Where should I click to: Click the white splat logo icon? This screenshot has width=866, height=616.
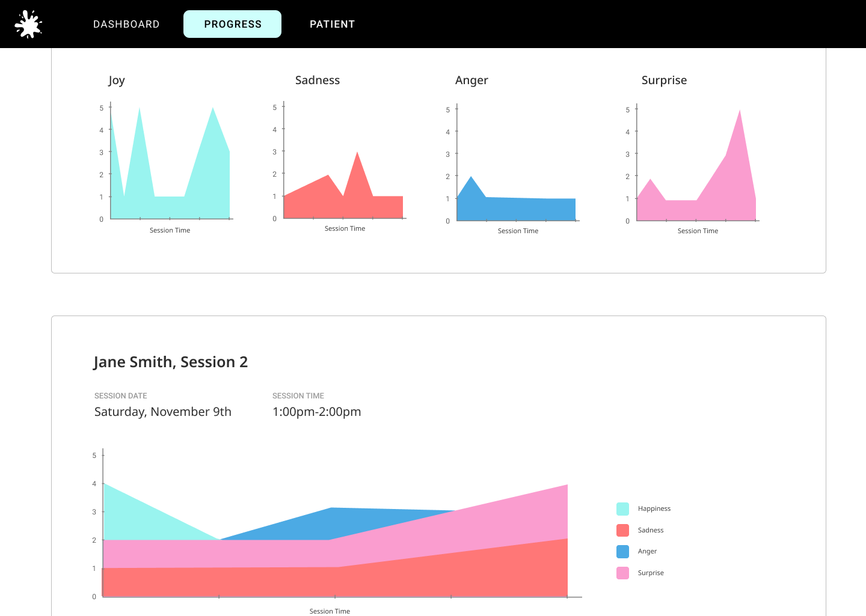(28, 24)
